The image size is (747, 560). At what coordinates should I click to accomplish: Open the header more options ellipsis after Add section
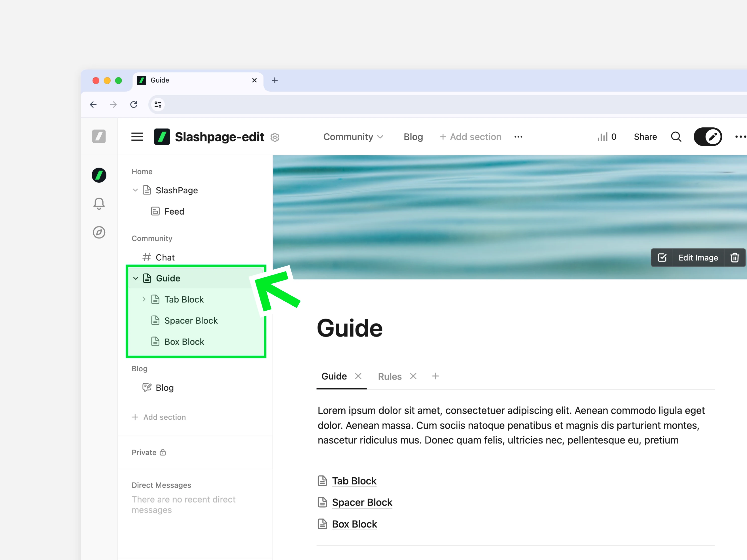tap(518, 137)
